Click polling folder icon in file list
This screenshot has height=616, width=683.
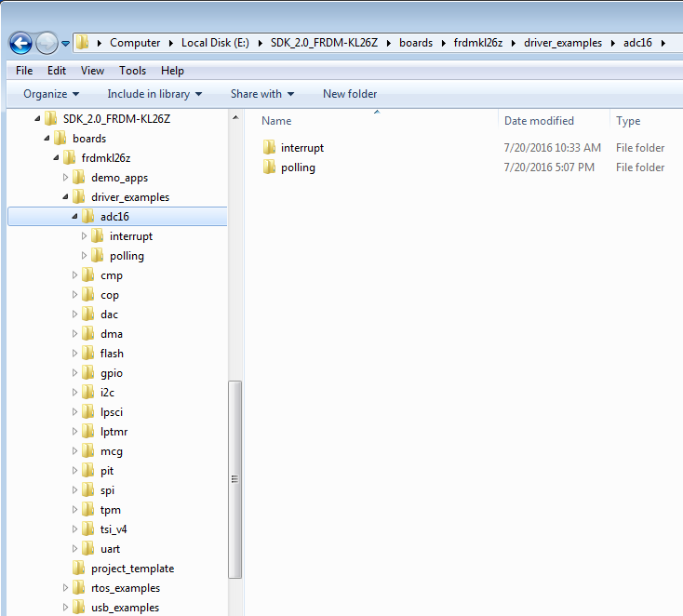point(269,167)
